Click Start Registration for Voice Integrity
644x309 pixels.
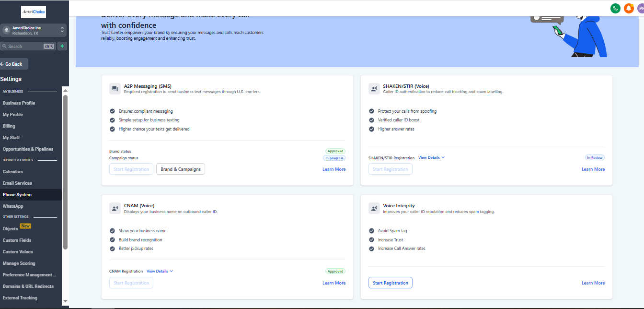(390, 283)
